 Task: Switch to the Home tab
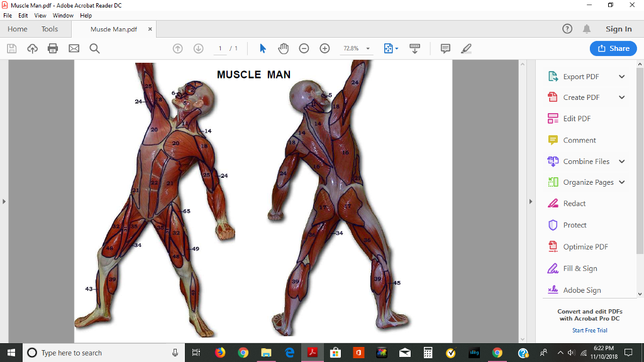17,29
